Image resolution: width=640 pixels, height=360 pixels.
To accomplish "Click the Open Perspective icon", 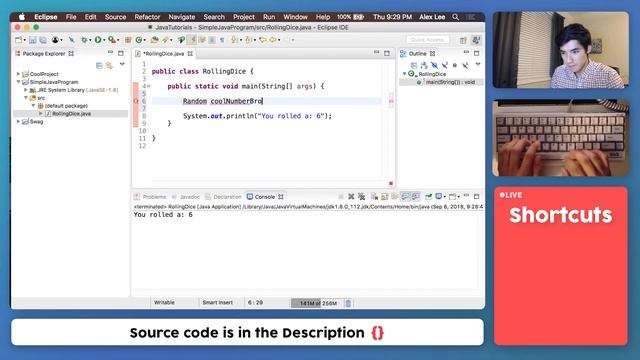I will 463,40.
